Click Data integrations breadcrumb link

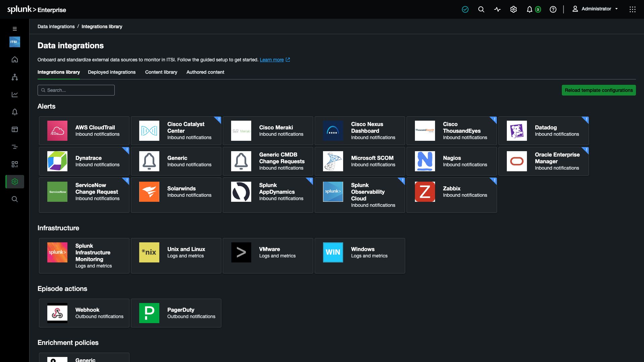pyautogui.click(x=56, y=26)
